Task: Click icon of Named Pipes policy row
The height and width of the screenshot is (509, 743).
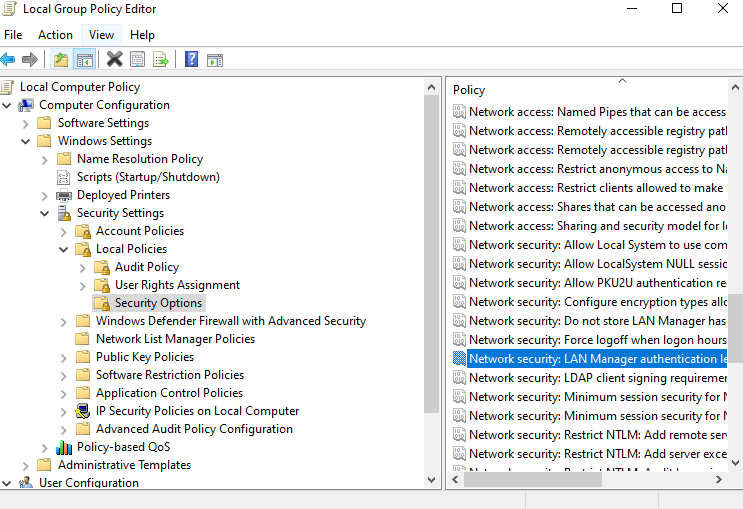Action: pos(459,112)
